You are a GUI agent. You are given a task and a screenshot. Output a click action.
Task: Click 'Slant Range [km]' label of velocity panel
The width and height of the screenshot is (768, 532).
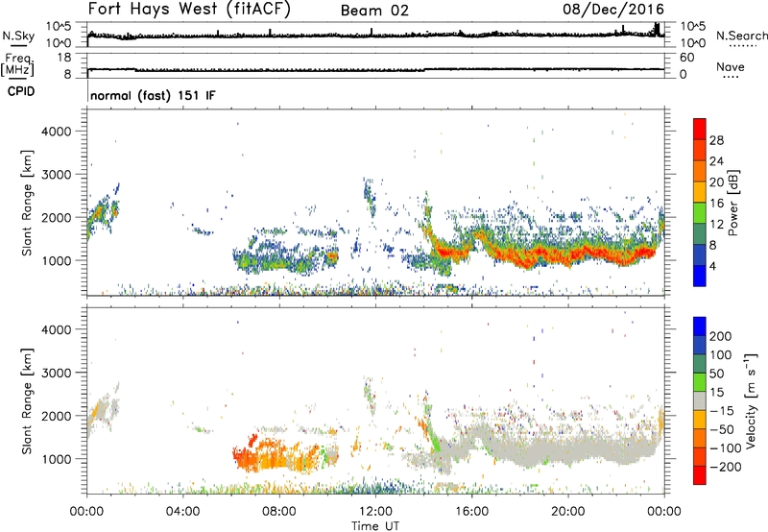click(27, 401)
